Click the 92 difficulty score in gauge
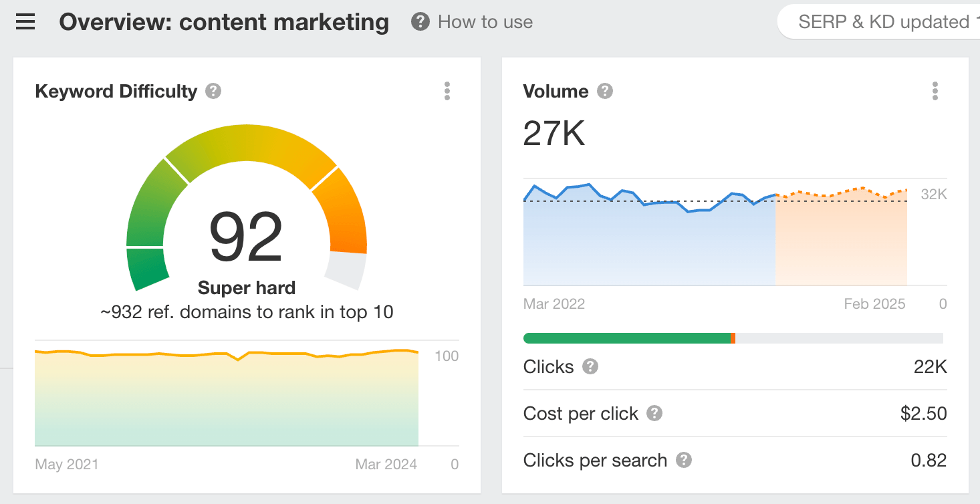The height and width of the screenshot is (504, 980). click(246, 238)
